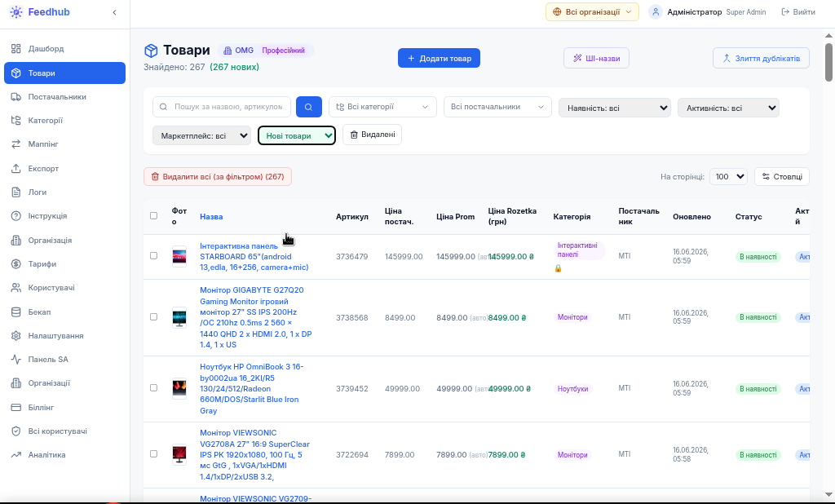The height and width of the screenshot is (504, 835).
Task: Click the page vertical scrollbar thumb
Action: pos(828,62)
